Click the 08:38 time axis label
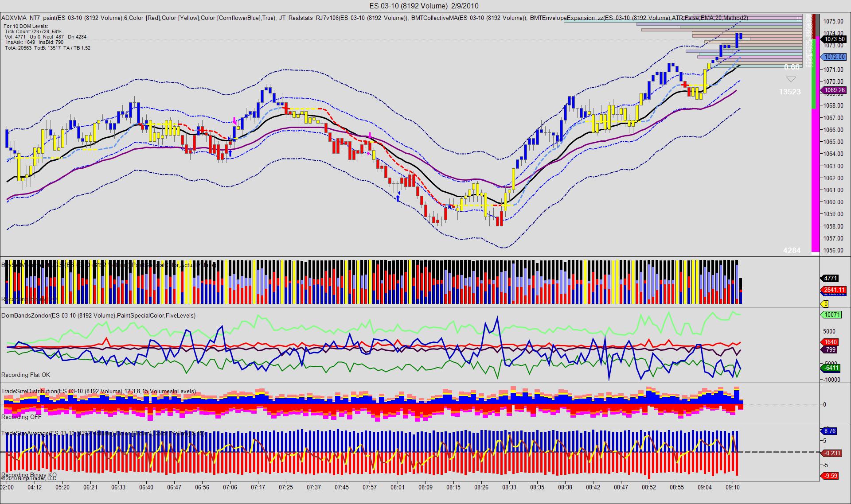 [x=565, y=487]
